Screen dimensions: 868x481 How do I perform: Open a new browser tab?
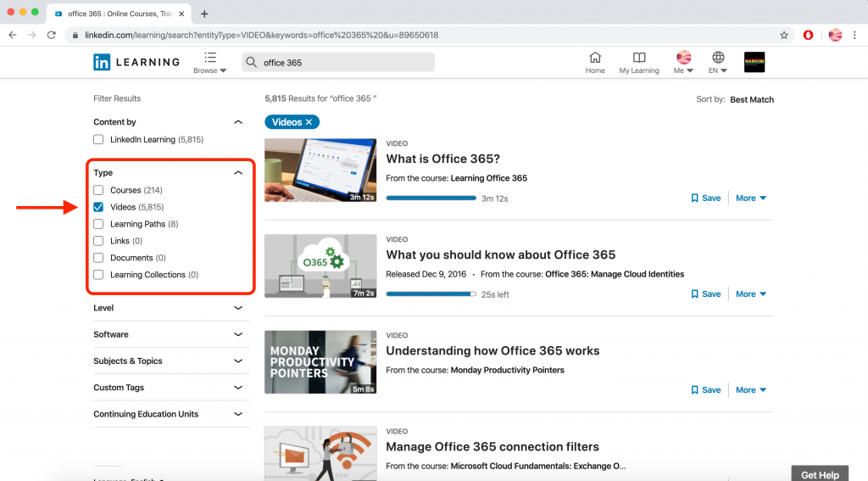coord(204,14)
